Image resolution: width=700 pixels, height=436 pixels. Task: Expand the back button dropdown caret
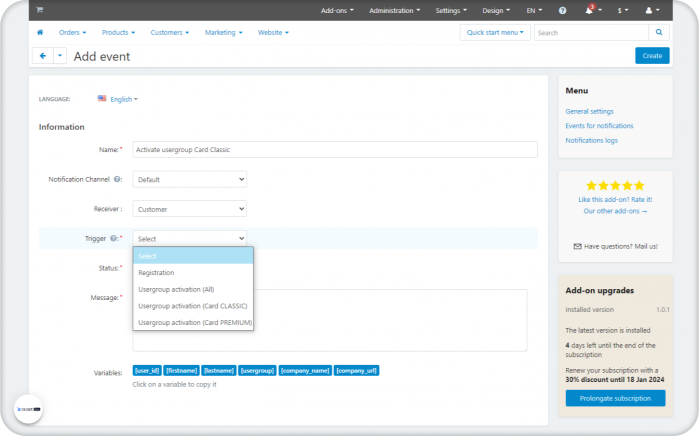(x=60, y=56)
